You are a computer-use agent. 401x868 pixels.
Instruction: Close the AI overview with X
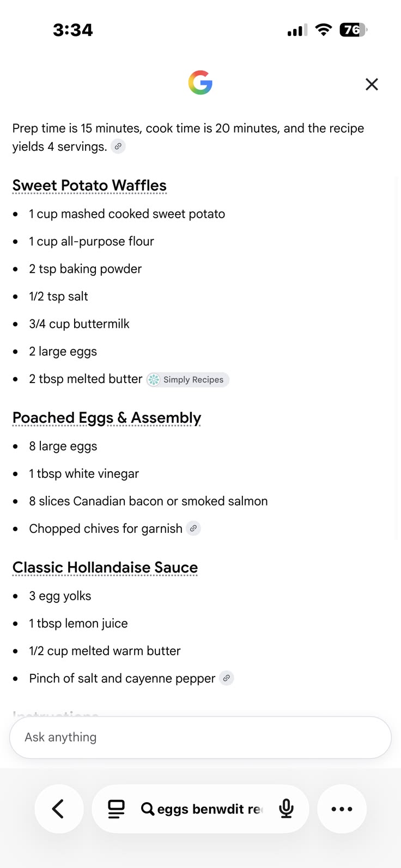click(x=372, y=84)
